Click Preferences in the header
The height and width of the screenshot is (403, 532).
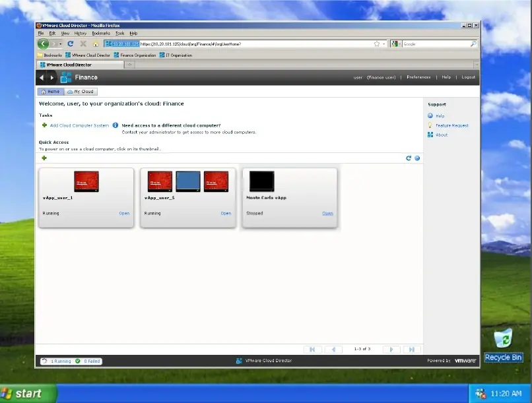(x=418, y=77)
